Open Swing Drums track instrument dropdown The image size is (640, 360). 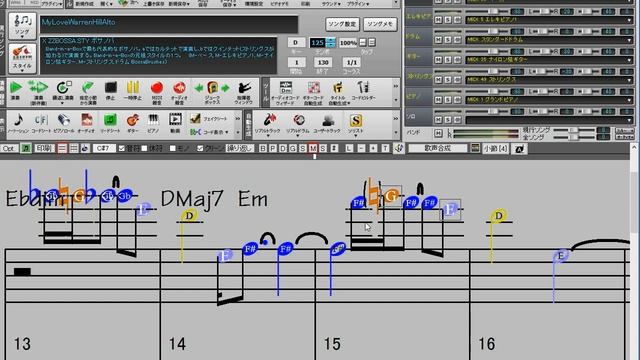pos(630,40)
